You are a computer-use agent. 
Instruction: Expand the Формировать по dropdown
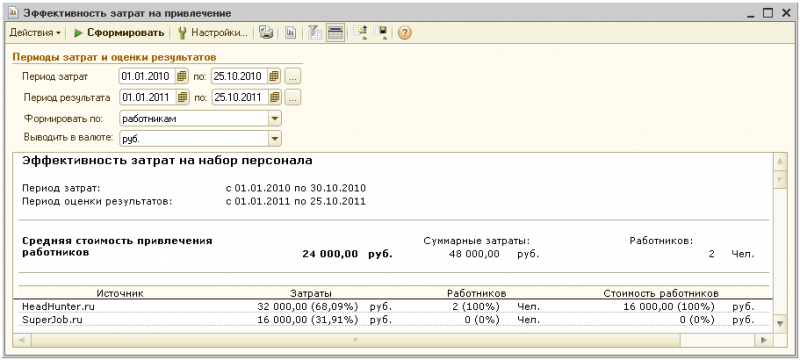[274, 118]
